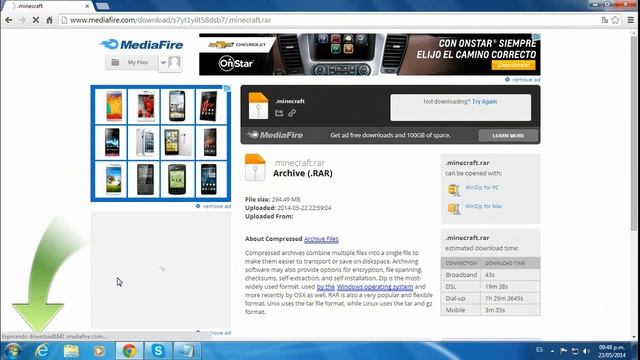Screen dimensions: 640x360
Task: Open the browser home page
Action: pos(49,20)
